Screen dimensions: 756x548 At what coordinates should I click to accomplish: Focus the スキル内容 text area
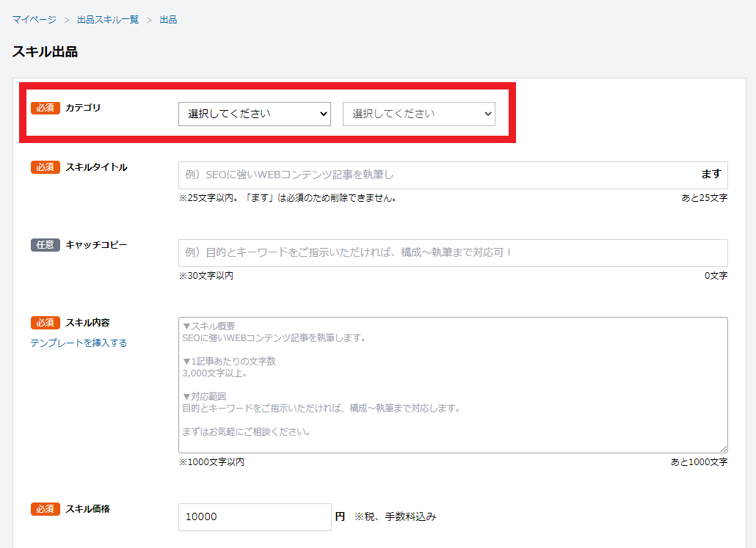tap(452, 384)
